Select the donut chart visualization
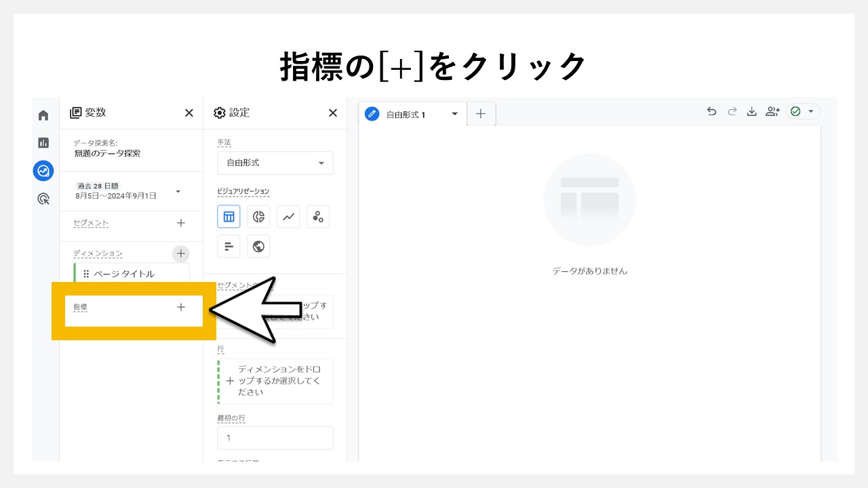The width and height of the screenshot is (868, 488). pos(258,216)
